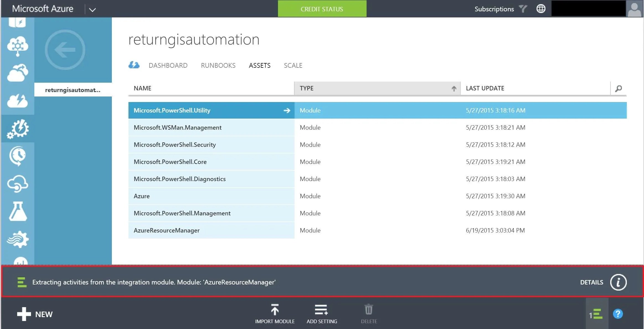Open the gear with waves sidebar icon
644x329 pixels.
click(18, 239)
